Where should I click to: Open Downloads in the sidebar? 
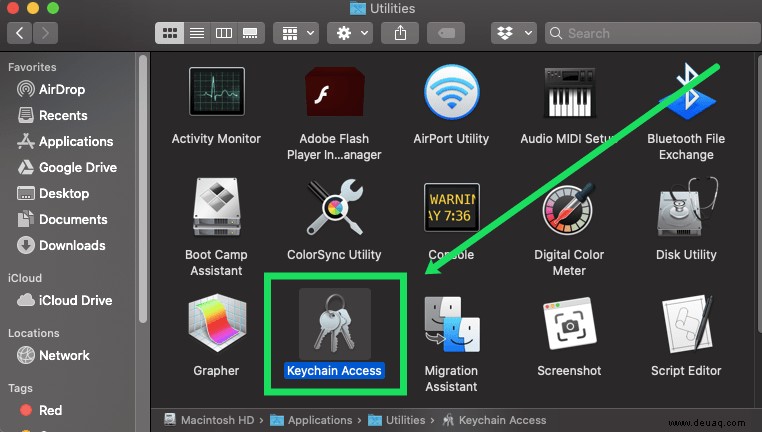click(61, 245)
